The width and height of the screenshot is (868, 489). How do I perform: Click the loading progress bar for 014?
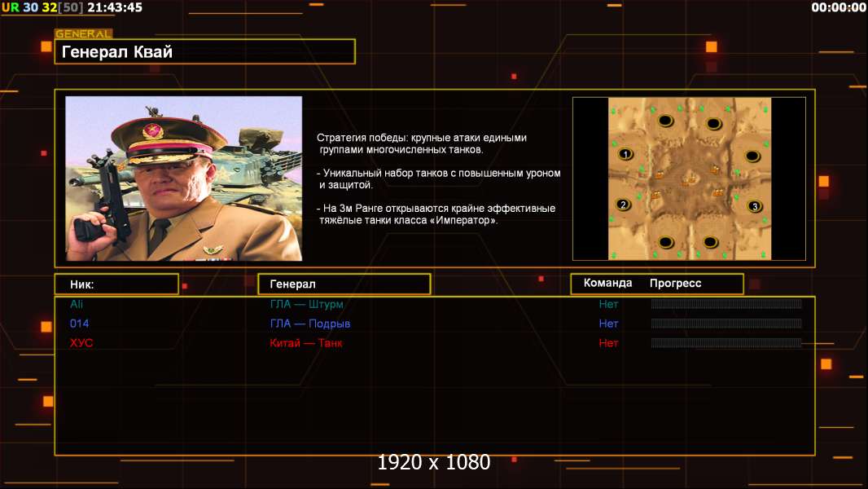(x=726, y=323)
